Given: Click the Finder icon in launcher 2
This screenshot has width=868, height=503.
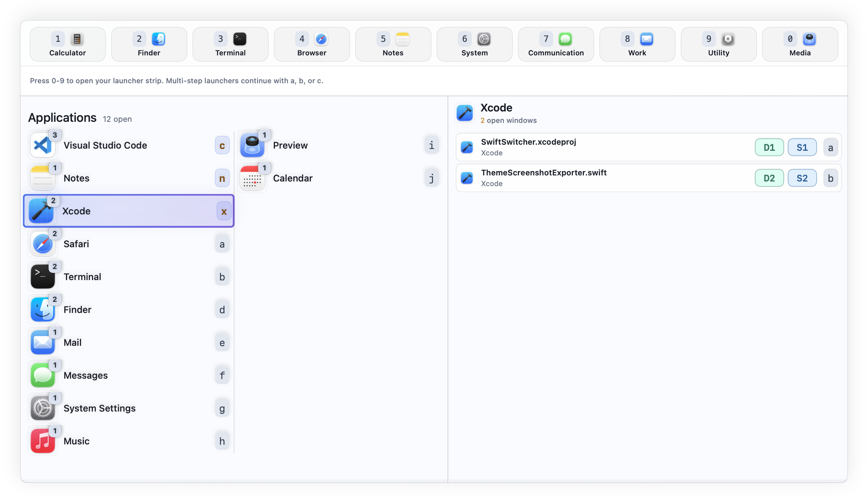Looking at the screenshot, I should coord(158,39).
